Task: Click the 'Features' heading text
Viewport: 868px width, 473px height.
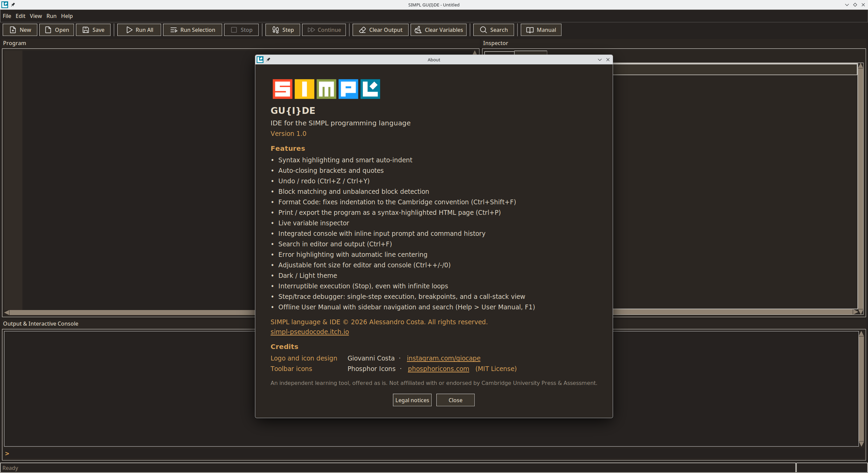Action: pos(288,148)
